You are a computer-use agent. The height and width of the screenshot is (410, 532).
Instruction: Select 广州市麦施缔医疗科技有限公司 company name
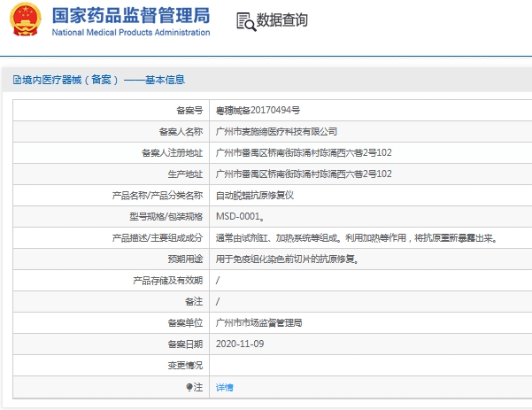(276, 131)
